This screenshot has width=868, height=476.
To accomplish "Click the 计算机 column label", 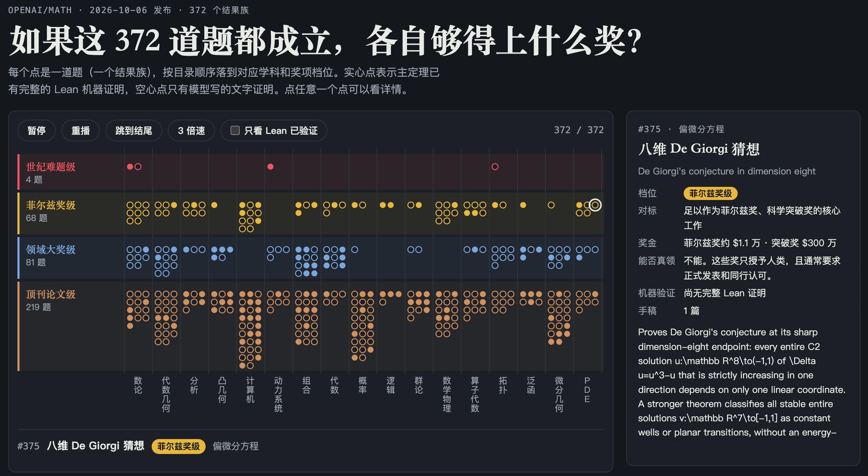I will pos(250,390).
